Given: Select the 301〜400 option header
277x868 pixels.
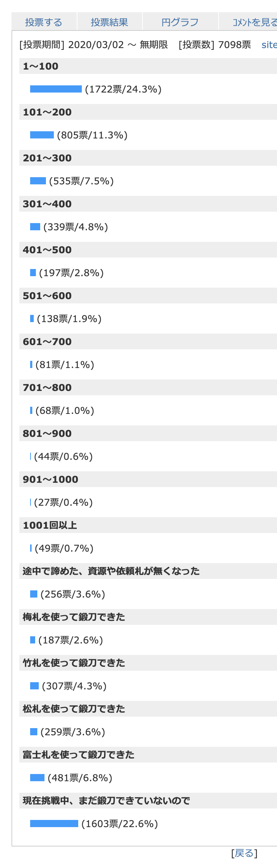Looking at the screenshot, I should 148,204.
